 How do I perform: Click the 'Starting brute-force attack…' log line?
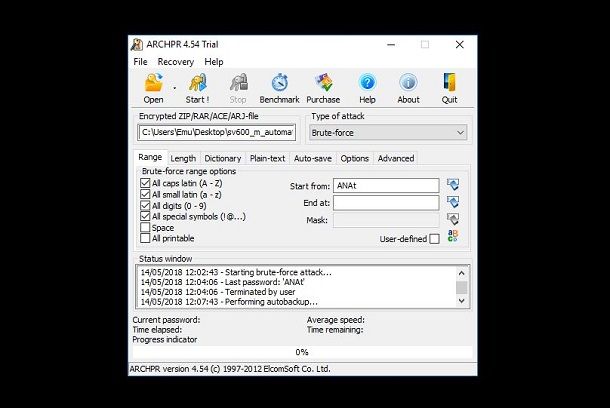pos(236,272)
